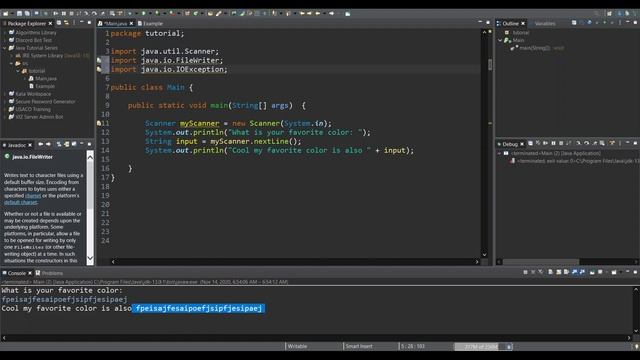Click Clear Console icon

[x=551, y=272]
